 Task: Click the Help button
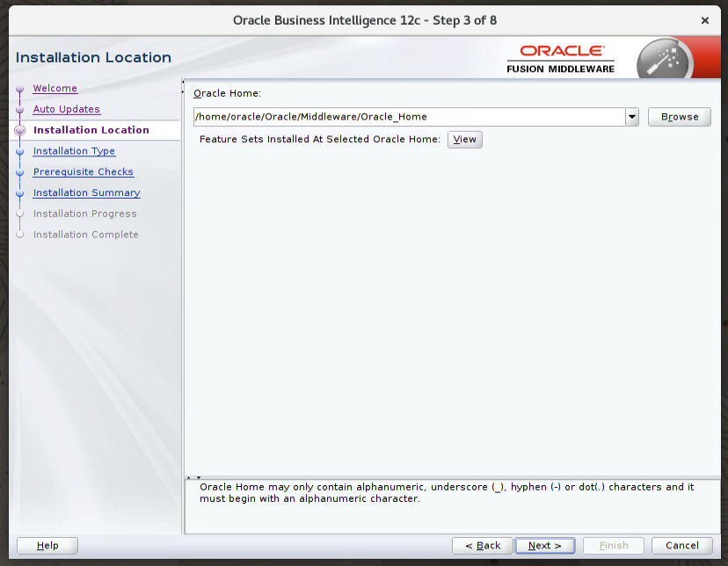[47, 546]
